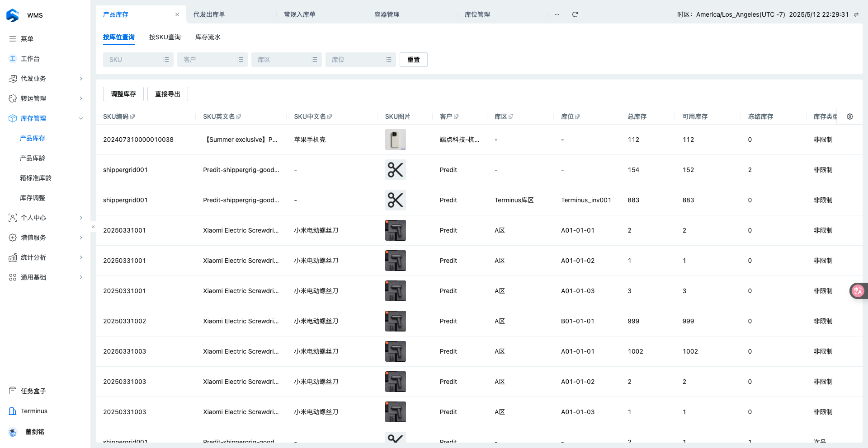Close the 产品库存 tab
Viewport: 868px width, 448px height.
coord(177,14)
